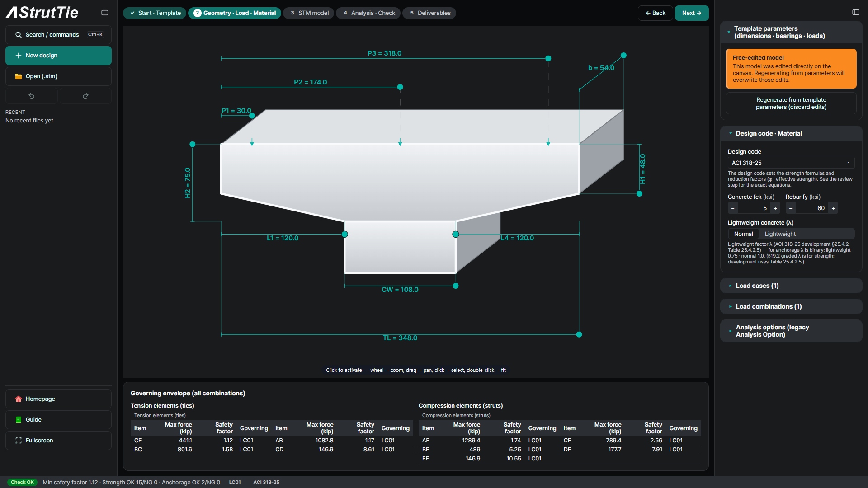Click the P2 = 174.0 dimension handle
This screenshot has height=488, width=868.
pyautogui.click(x=400, y=87)
